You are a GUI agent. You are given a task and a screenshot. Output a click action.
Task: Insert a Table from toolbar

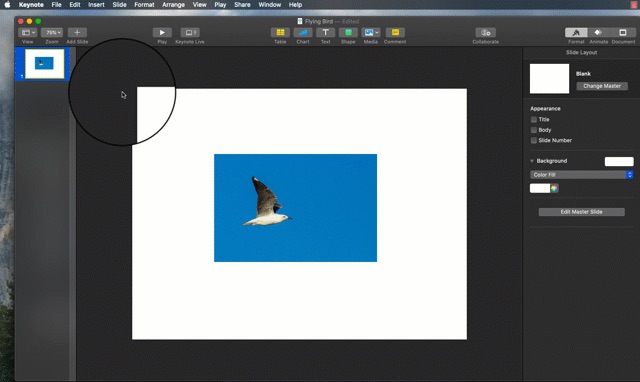tap(280, 33)
